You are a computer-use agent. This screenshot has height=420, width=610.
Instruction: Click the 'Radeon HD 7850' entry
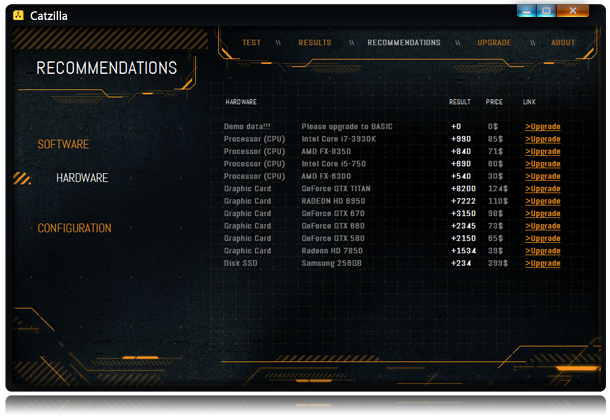[x=332, y=251]
